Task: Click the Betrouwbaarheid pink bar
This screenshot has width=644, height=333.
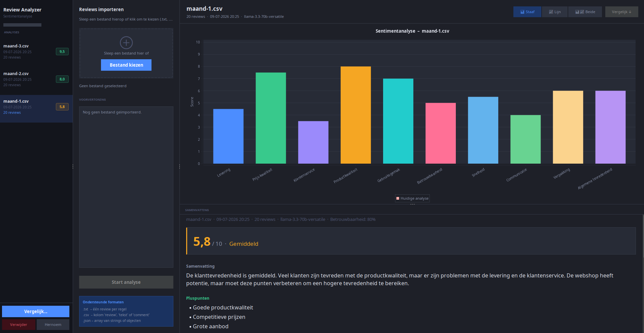Action: point(440,133)
